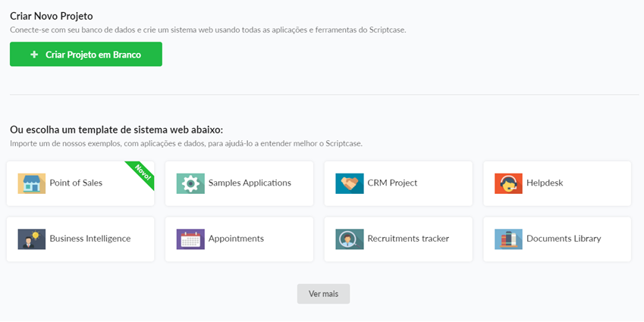Screen dimensions: 644x322
Task: Pick the Helpdesk template label
Action: (545, 183)
